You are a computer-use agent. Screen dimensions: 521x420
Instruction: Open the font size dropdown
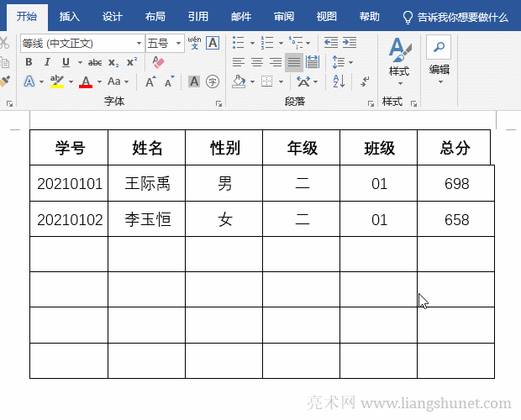178,43
